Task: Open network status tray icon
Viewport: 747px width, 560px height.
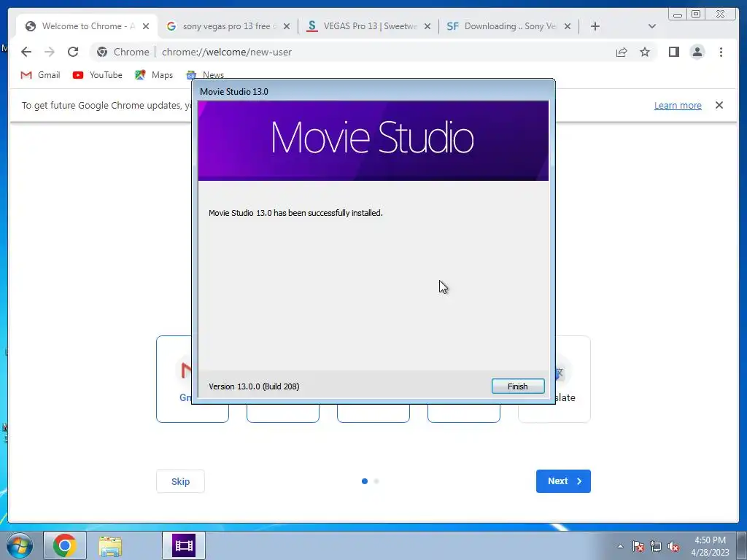Action: [x=656, y=546]
